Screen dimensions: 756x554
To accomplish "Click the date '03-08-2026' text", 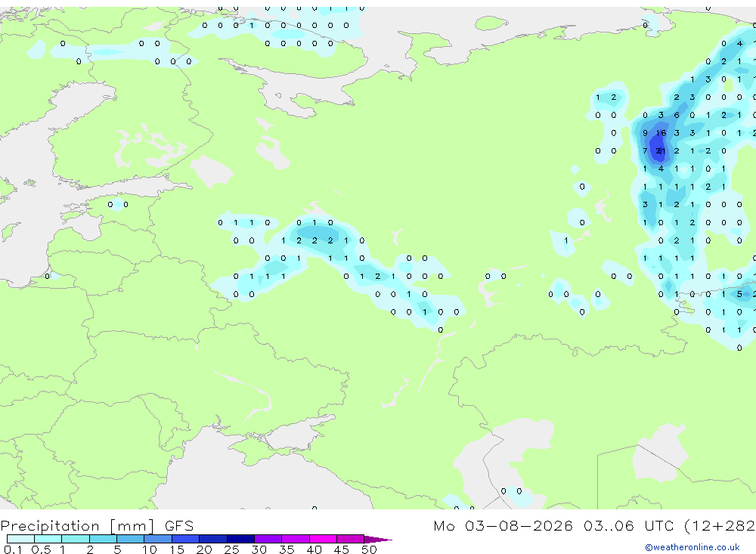I will point(519,525).
